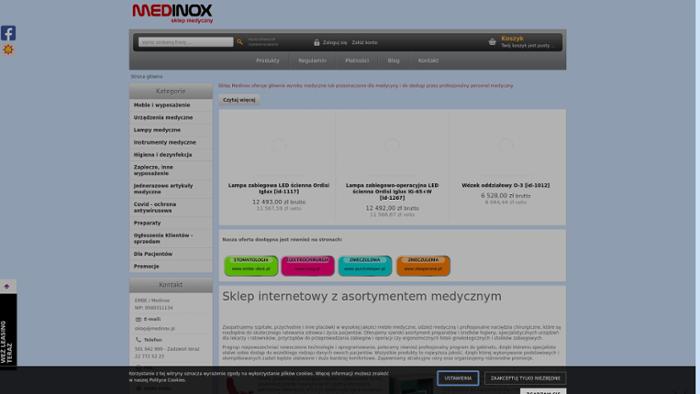
Task: Click the Kategorie panel header
Action: tap(171, 91)
